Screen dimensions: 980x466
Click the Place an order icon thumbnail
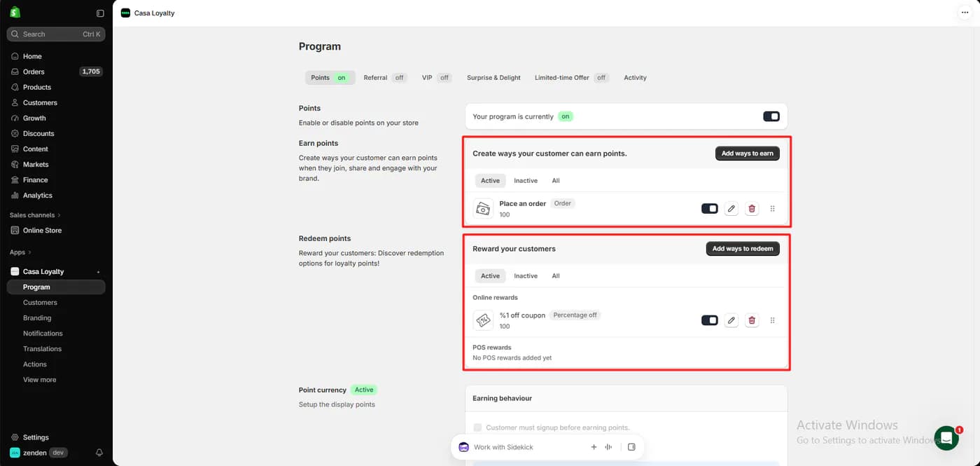[x=483, y=208]
